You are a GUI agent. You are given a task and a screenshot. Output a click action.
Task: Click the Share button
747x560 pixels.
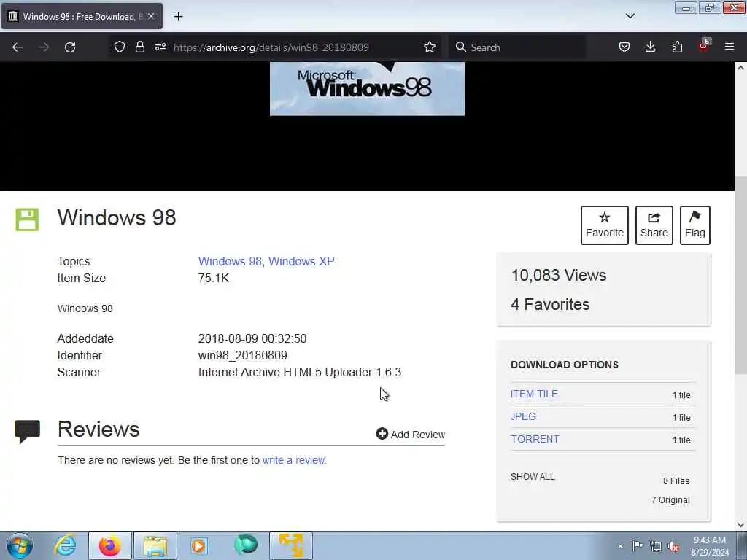(x=654, y=225)
